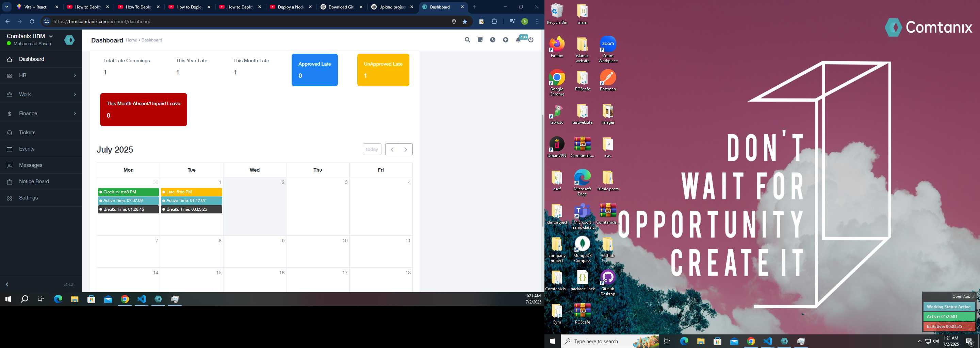
Task: Open Notice Board in the sidebar
Action: coord(41,181)
